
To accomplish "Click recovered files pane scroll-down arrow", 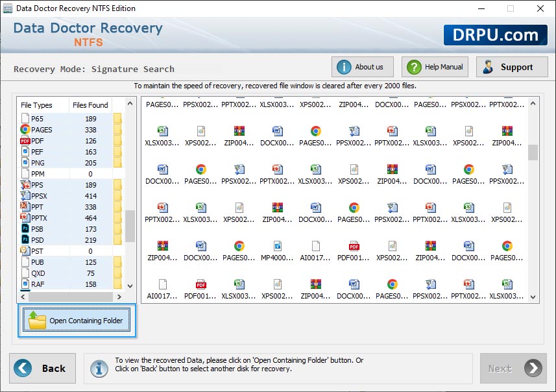I will 533,297.
